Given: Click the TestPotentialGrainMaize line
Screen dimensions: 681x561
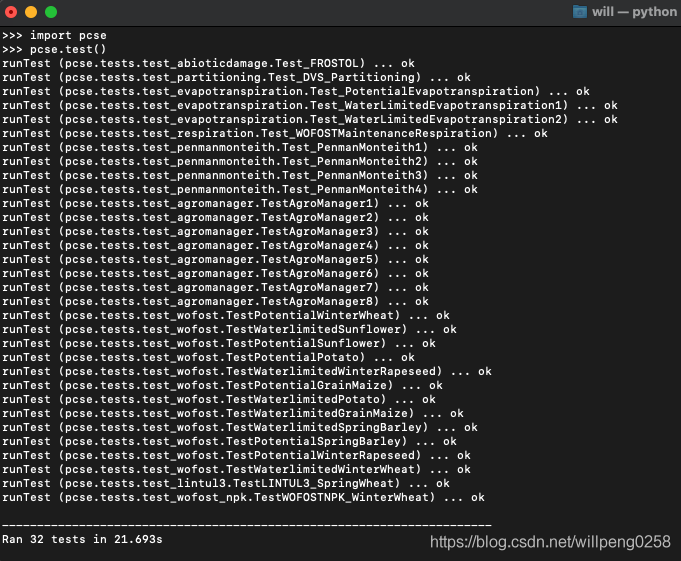Looking at the screenshot, I should pos(222,385).
